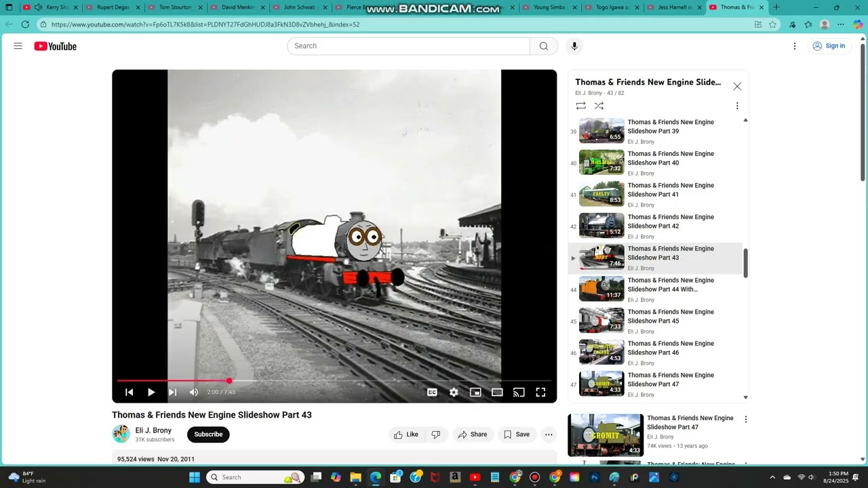The width and height of the screenshot is (868, 488).
Task: Switch to the Togo Igawa browser tab
Action: [x=611, y=7]
